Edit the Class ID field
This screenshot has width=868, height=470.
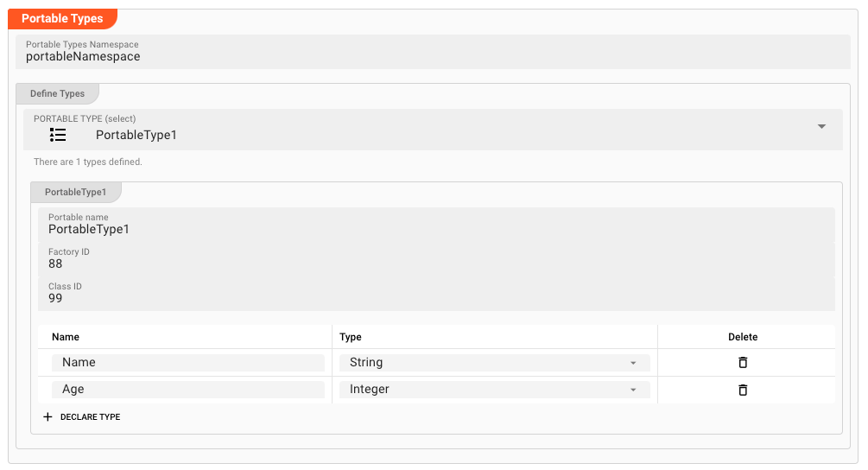tap(432, 298)
